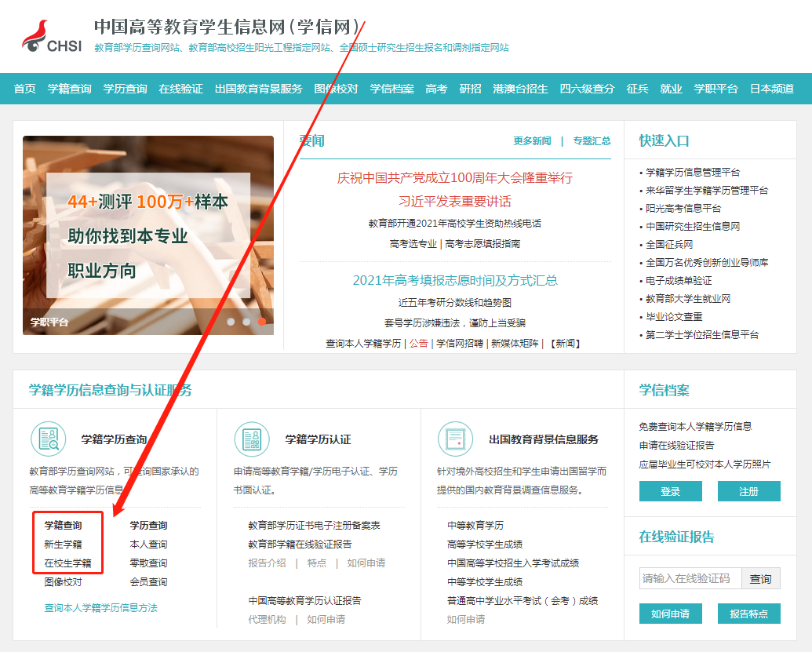The image size is (812, 652).
Task: Open 2021年高考填报志愿时间及方式汇总 headline
Action: click(455, 280)
